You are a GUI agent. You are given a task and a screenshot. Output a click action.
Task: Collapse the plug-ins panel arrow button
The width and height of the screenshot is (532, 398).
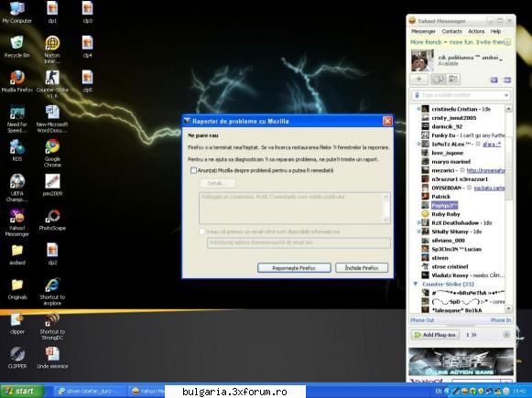click(x=506, y=335)
